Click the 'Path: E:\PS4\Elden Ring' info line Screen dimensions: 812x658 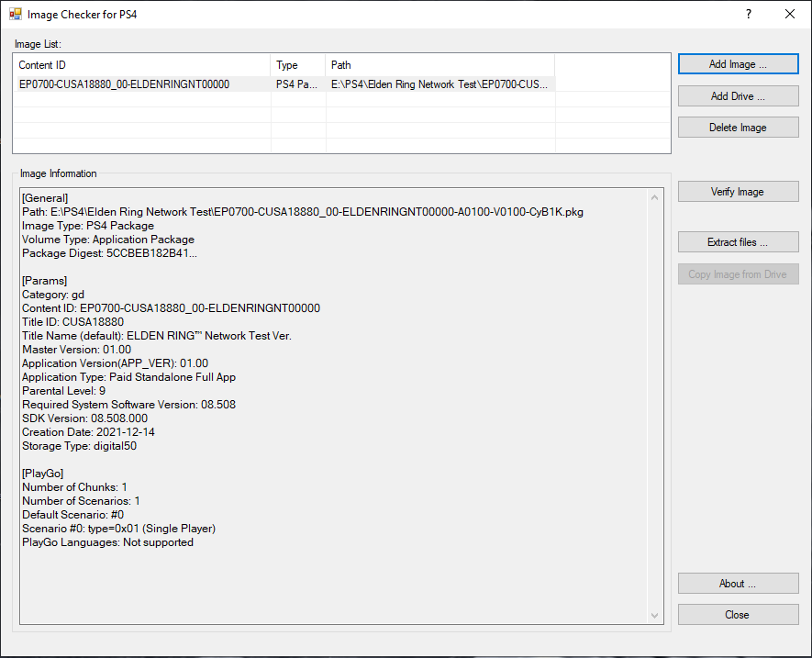pos(303,212)
